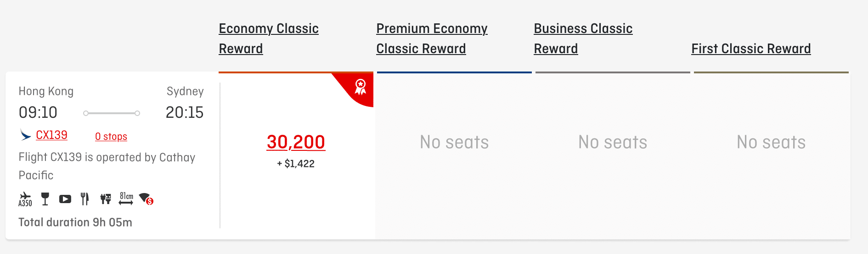Click the First class No seats cell
The width and height of the screenshot is (868, 254).
tap(771, 143)
